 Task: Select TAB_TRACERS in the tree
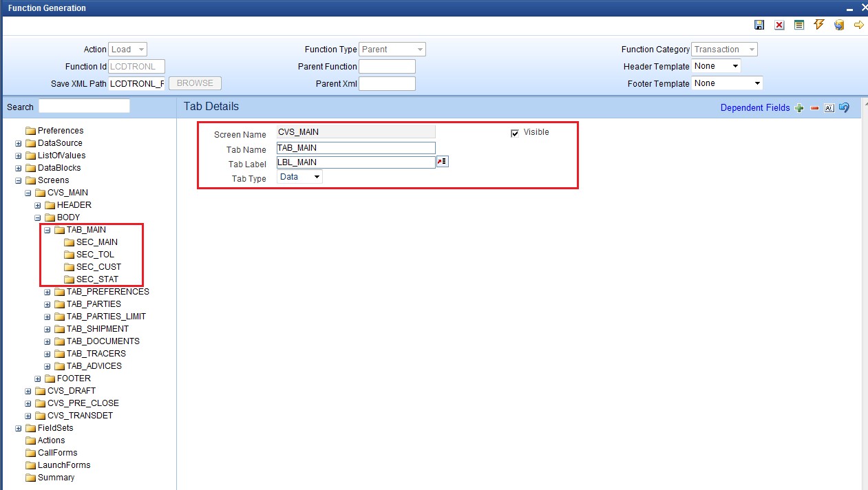(96, 354)
